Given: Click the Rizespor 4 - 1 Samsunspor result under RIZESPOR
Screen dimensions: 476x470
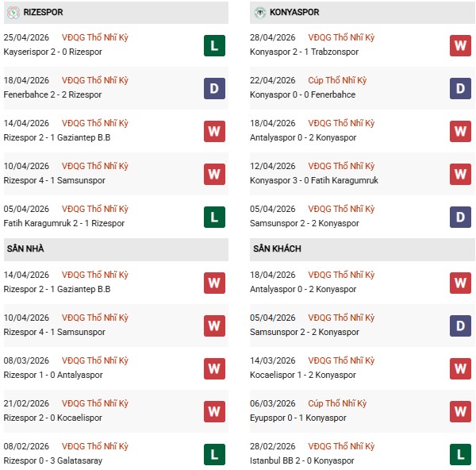Looking at the screenshot, I should [x=54, y=180].
